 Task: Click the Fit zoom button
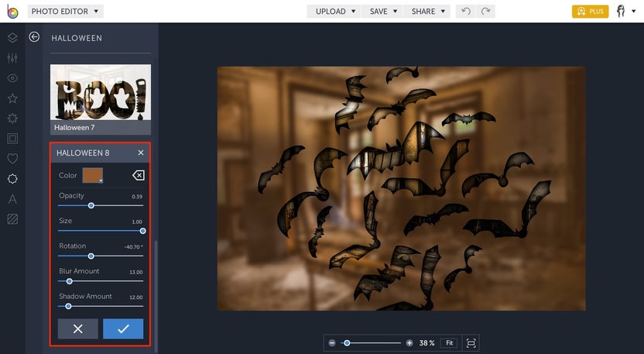coord(449,343)
